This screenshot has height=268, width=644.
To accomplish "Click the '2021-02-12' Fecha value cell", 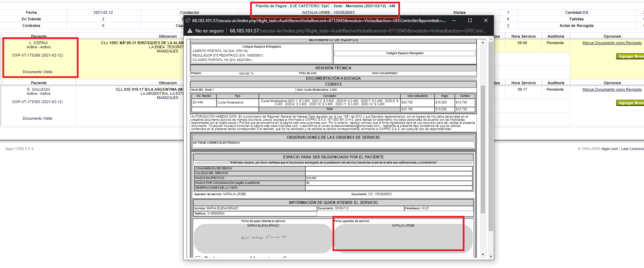I will [x=103, y=12].
